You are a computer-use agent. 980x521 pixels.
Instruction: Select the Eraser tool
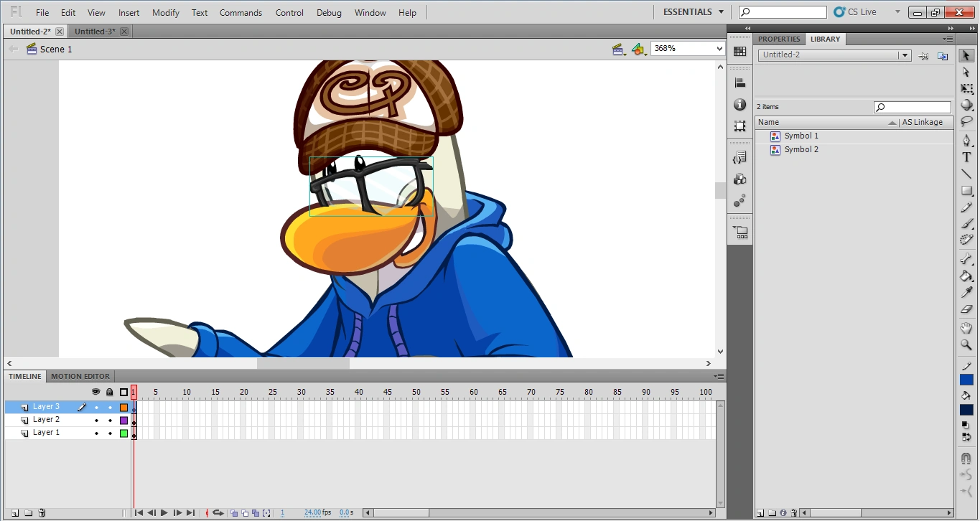click(966, 309)
